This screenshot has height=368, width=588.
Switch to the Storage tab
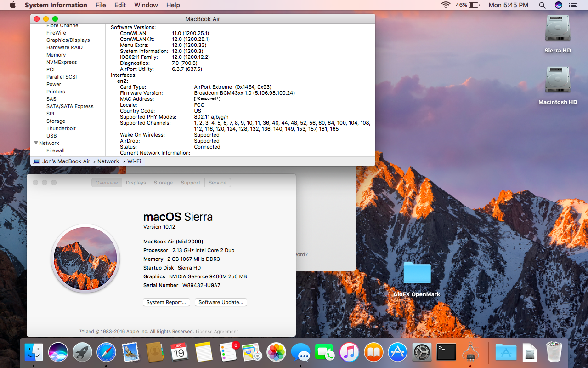tap(163, 183)
